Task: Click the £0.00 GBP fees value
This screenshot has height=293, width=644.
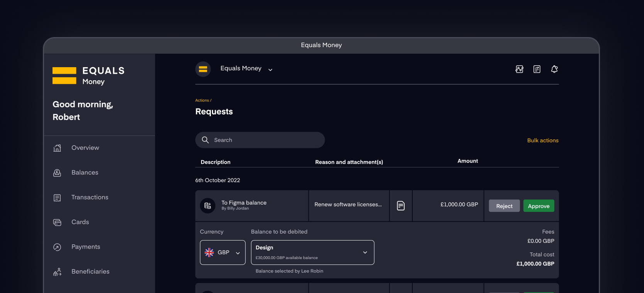Action: 541,241
